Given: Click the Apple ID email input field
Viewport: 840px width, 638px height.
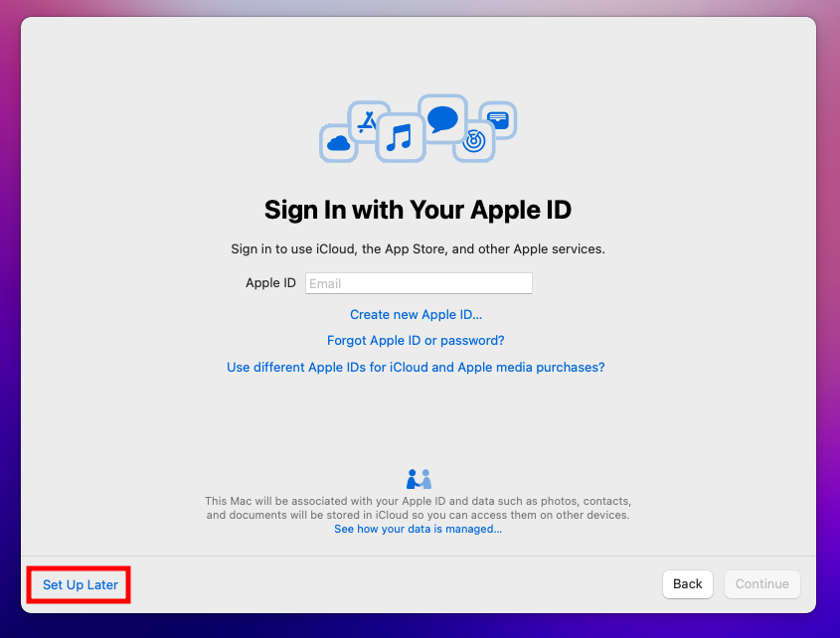Looking at the screenshot, I should click(x=419, y=283).
